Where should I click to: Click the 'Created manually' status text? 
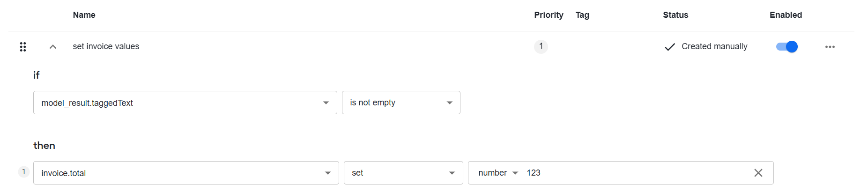[714, 46]
